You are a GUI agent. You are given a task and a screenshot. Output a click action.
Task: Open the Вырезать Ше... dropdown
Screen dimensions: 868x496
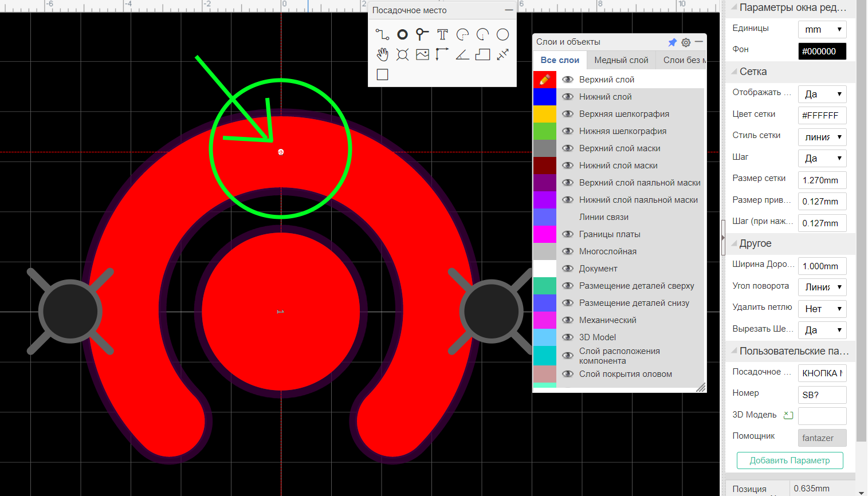822,330
